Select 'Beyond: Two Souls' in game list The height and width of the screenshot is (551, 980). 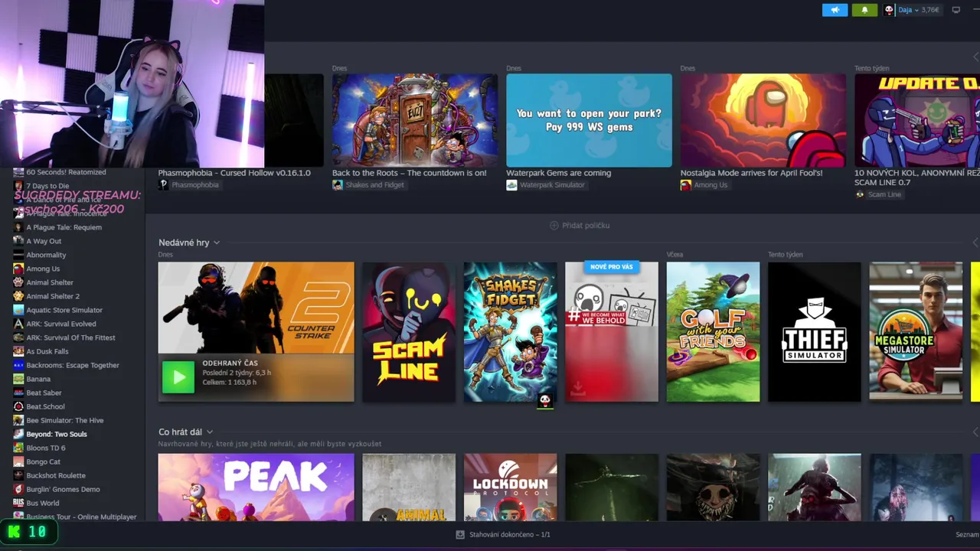[x=57, y=434]
